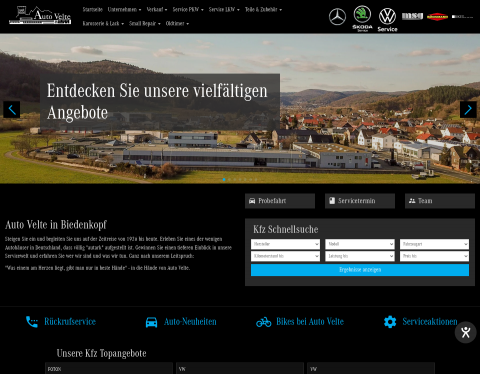Open the Team button

pyautogui.click(x=440, y=201)
